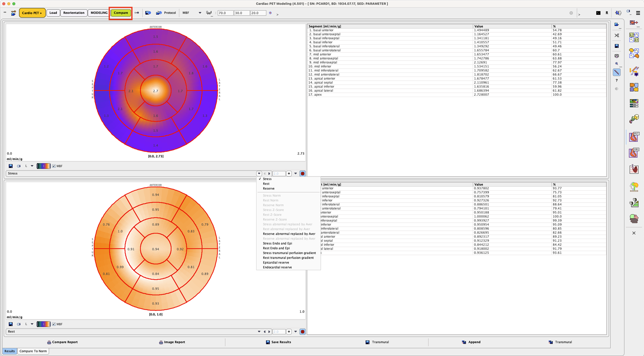Select Rest in the dropdown list
Viewport: 644px width, 356px height.
(x=288, y=184)
